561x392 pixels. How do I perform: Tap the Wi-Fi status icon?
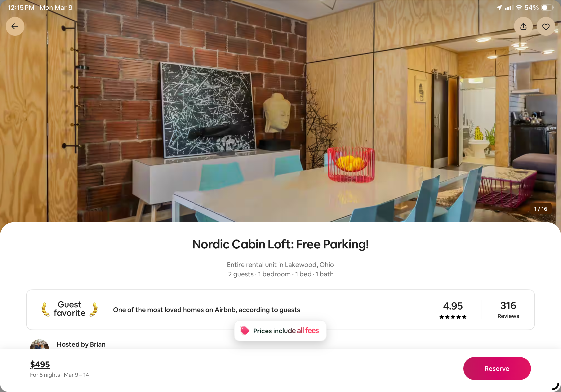(x=518, y=8)
